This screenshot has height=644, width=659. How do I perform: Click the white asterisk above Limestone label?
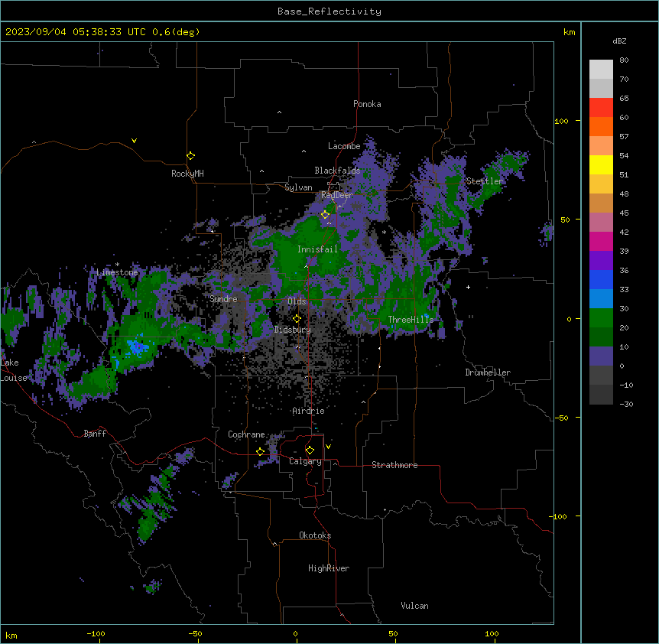click(x=117, y=265)
